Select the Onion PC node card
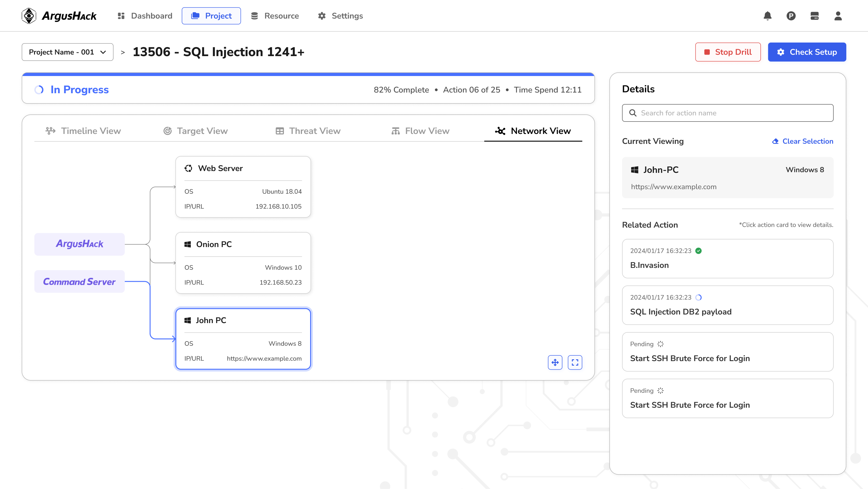 pyautogui.click(x=243, y=263)
